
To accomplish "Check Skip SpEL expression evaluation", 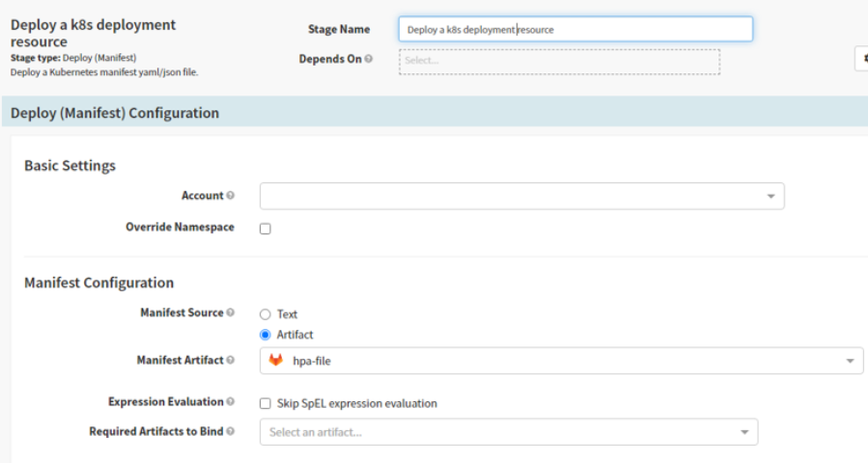I will tap(266, 404).
